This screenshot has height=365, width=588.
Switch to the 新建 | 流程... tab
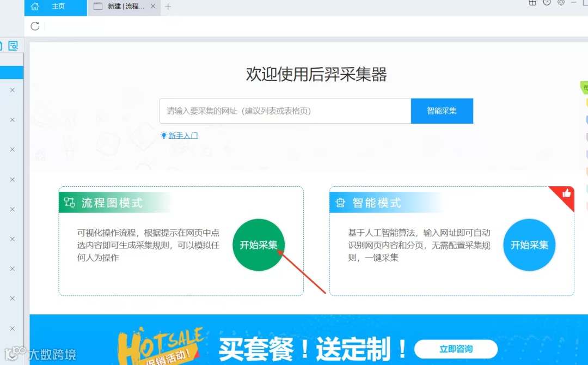[x=124, y=7]
